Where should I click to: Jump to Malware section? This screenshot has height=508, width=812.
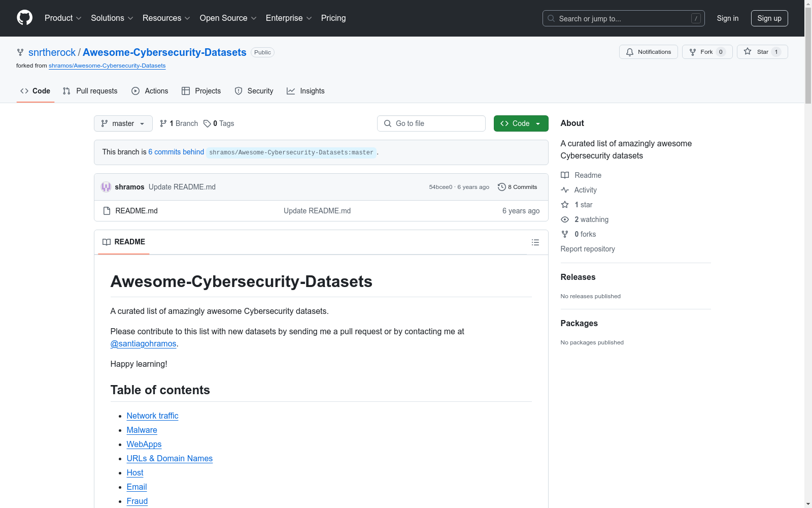pyautogui.click(x=142, y=430)
